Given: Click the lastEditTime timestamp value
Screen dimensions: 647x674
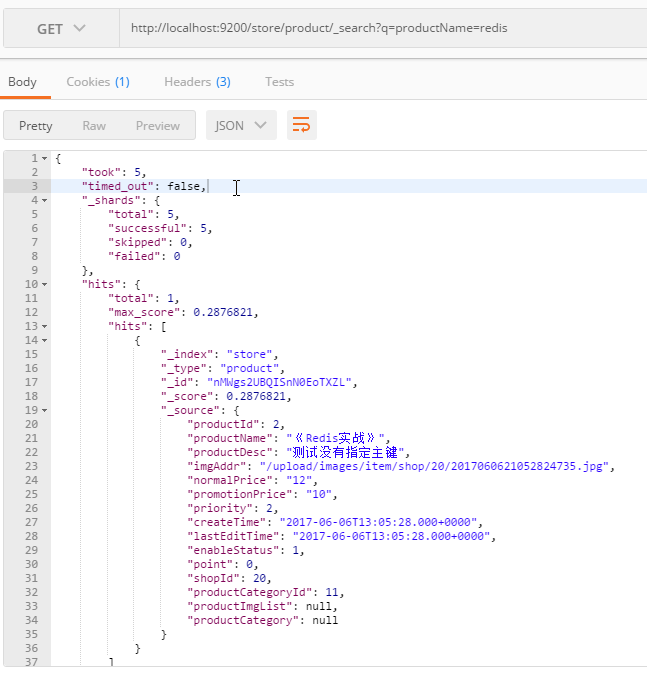Looking at the screenshot, I should tap(391, 536).
